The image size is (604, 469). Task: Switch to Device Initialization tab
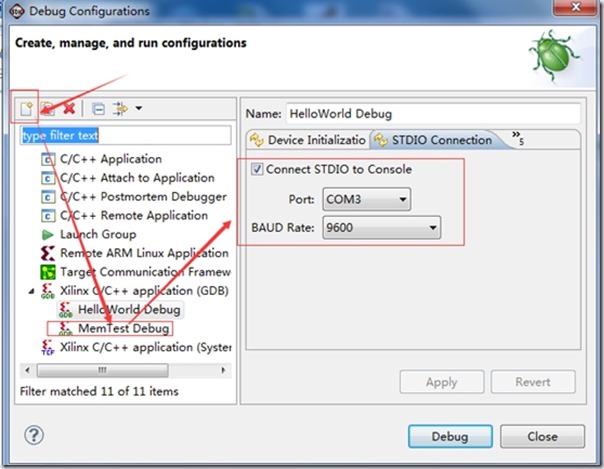click(307, 140)
